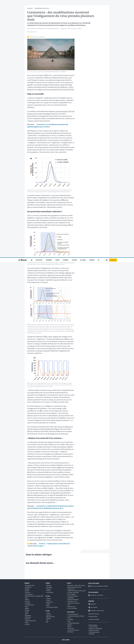Expand the M LE MAG menu
This screenshot has height=644, width=134.
point(84,260)
